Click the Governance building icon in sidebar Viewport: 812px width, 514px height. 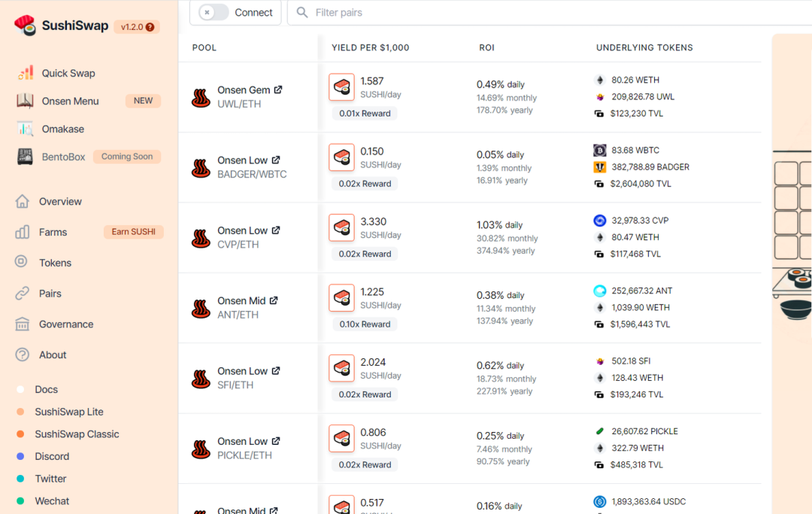pyautogui.click(x=23, y=324)
